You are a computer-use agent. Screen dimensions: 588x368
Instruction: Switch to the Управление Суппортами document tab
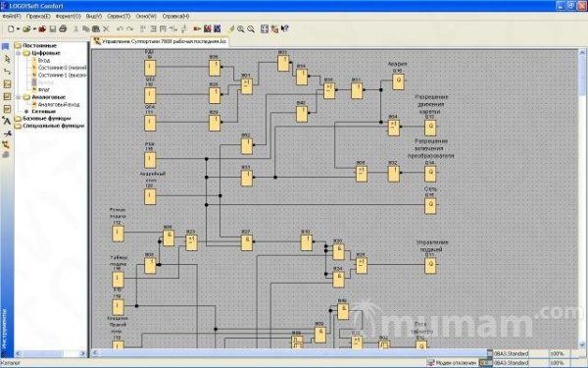160,41
